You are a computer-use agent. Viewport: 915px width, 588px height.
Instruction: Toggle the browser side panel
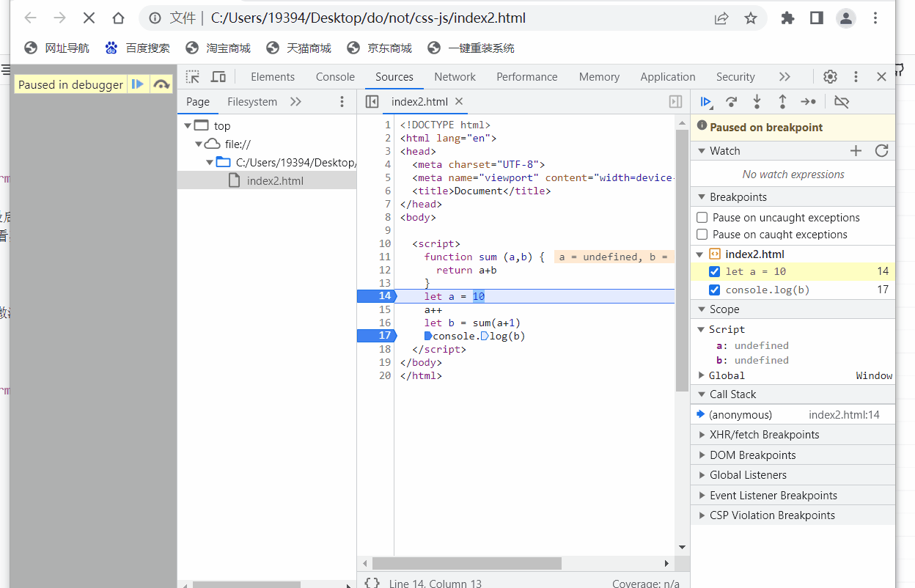(x=817, y=18)
